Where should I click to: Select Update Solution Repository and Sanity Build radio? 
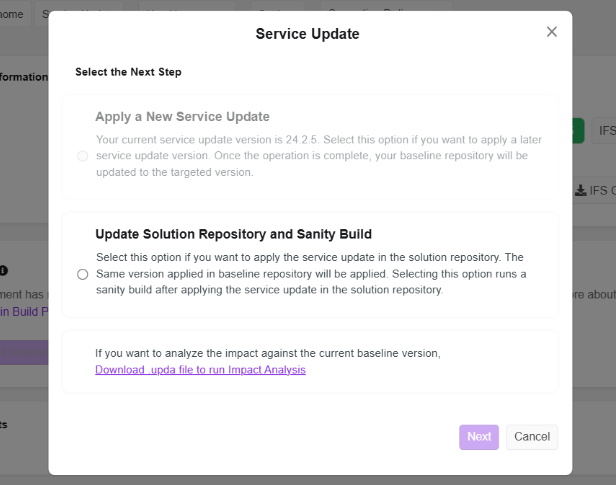[83, 274]
